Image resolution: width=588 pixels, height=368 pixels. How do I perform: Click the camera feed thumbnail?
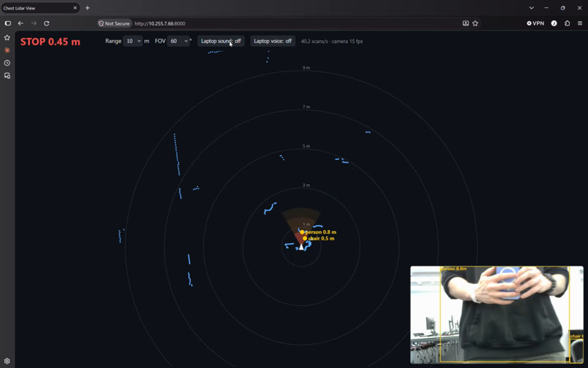click(x=497, y=315)
